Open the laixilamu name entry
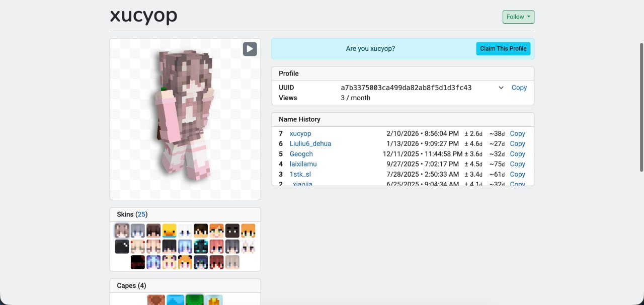 [x=303, y=164]
